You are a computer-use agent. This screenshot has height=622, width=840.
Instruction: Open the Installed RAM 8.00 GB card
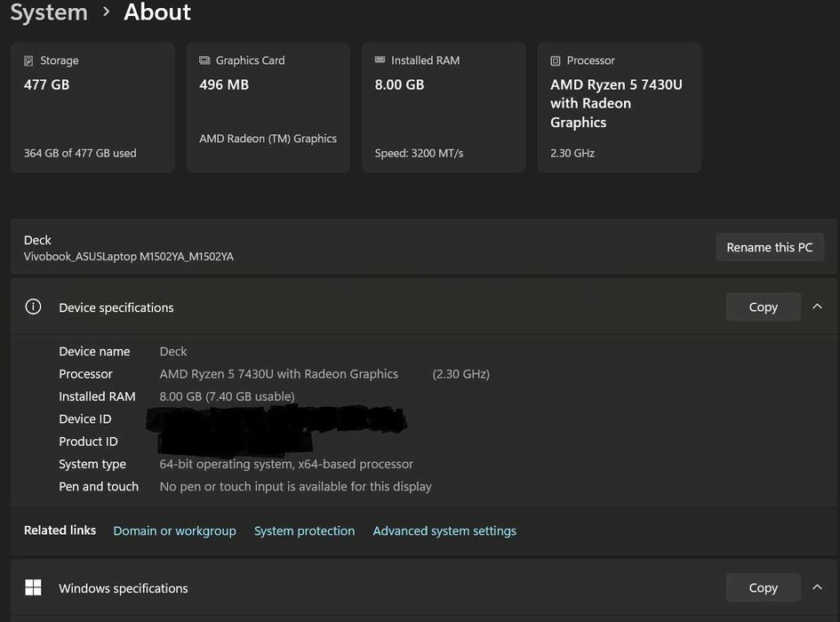click(x=444, y=108)
